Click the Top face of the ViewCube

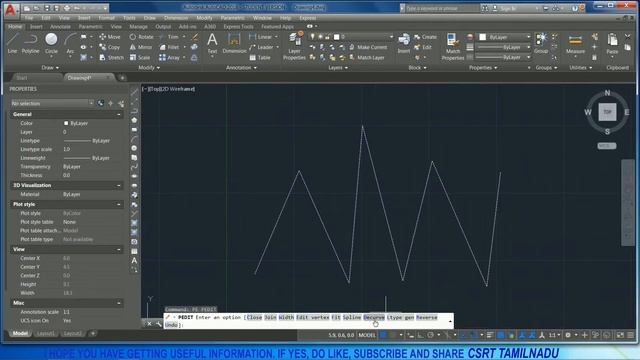[x=607, y=112]
